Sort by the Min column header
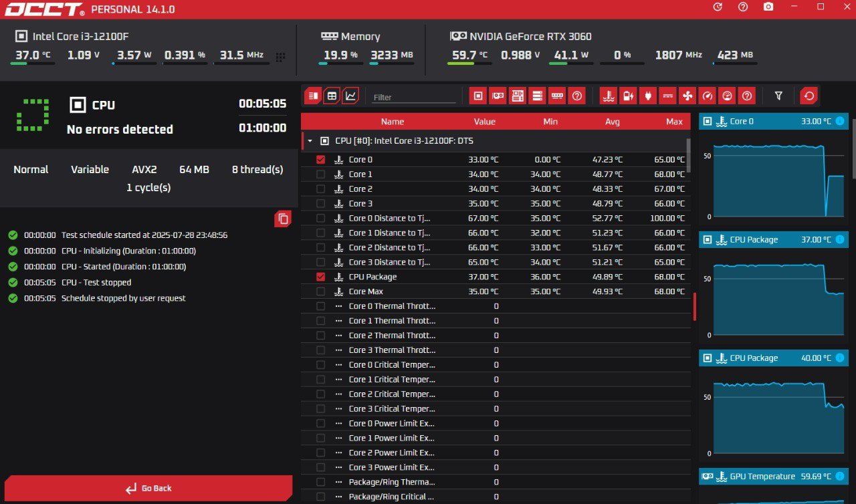 tap(550, 122)
